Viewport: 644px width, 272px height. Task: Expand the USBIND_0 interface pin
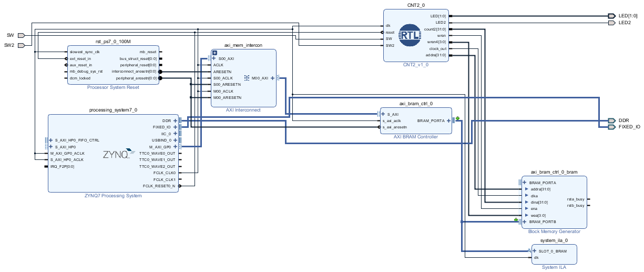[176, 140]
